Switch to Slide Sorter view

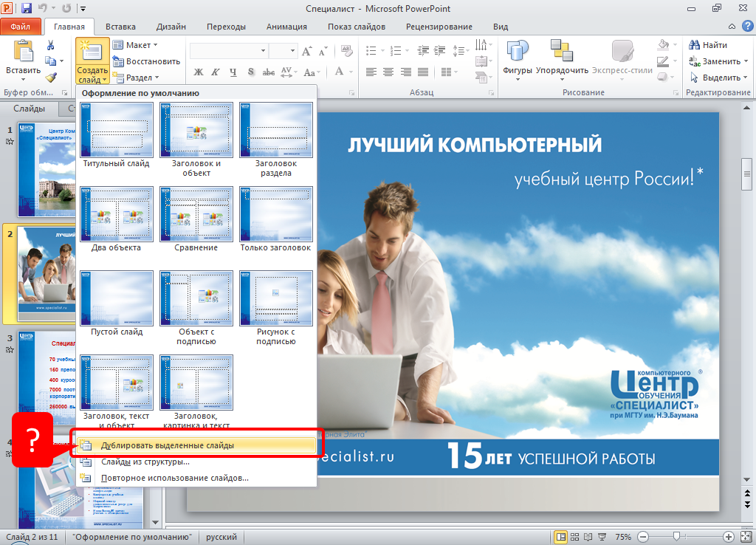(x=575, y=537)
